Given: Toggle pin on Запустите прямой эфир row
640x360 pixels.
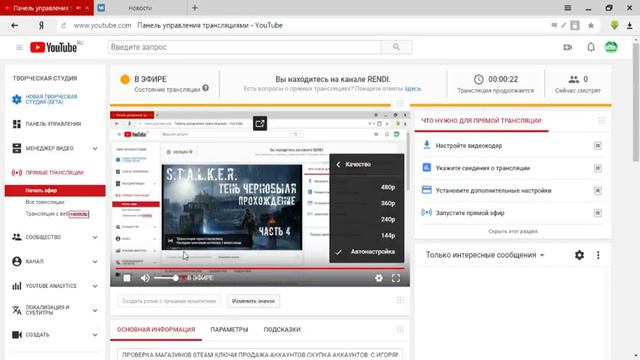Looking at the screenshot, I should (598, 213).
